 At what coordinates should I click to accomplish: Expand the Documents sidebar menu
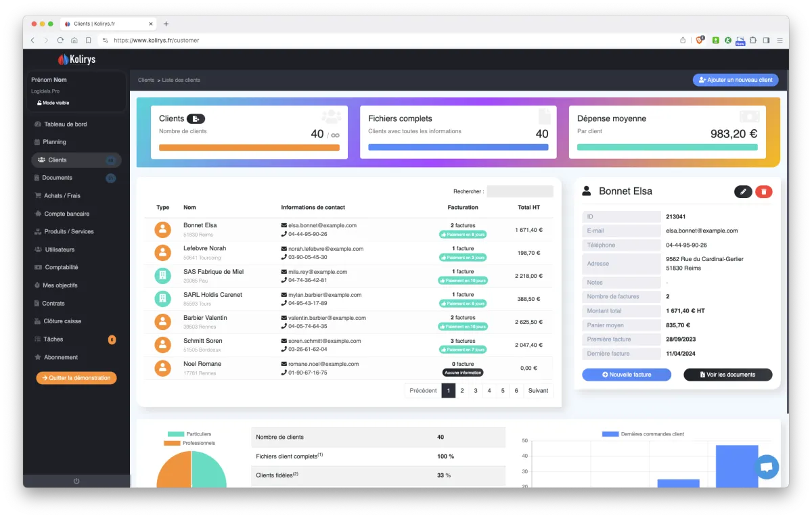pos(58,178)
